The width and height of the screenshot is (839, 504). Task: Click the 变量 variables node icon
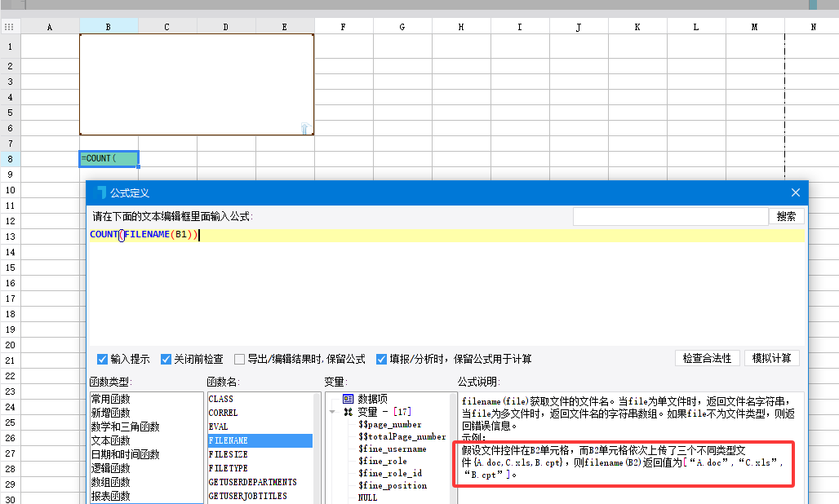click(348, 412)
